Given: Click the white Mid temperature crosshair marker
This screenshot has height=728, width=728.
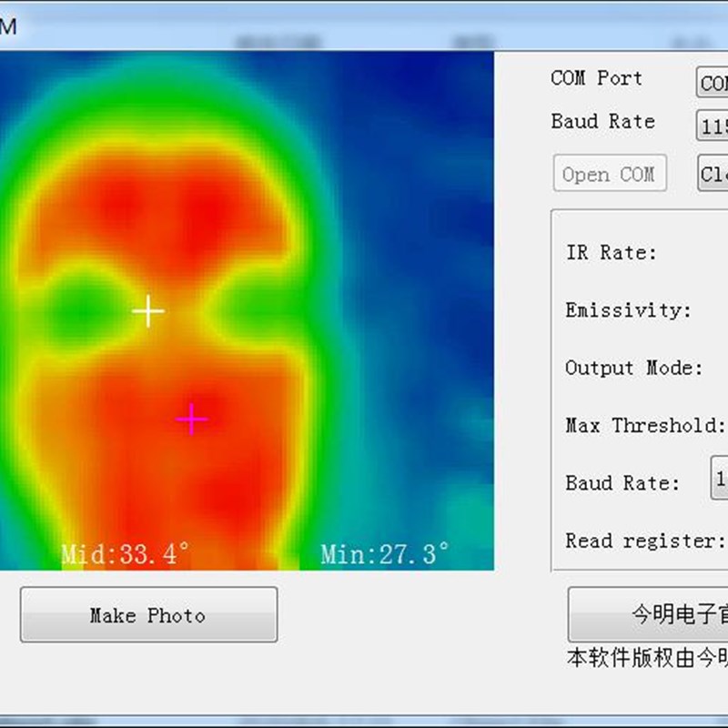Looking at the screenshot, I should 148,310.
